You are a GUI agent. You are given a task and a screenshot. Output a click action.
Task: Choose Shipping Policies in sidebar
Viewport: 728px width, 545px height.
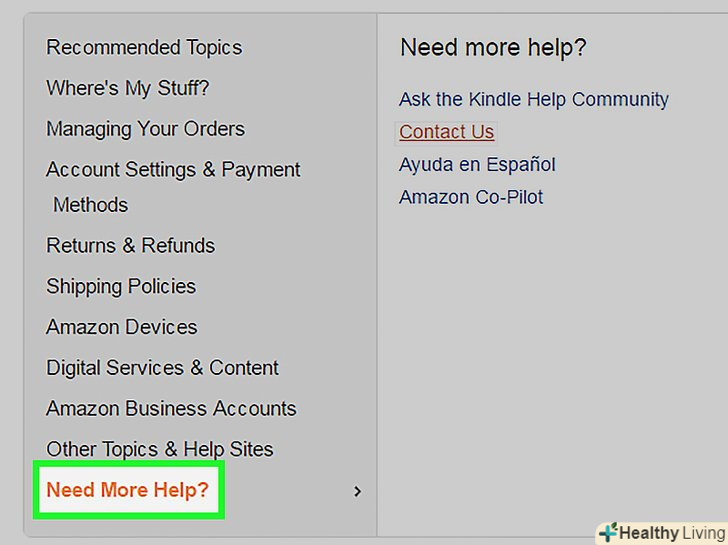[x=121, y=286]
